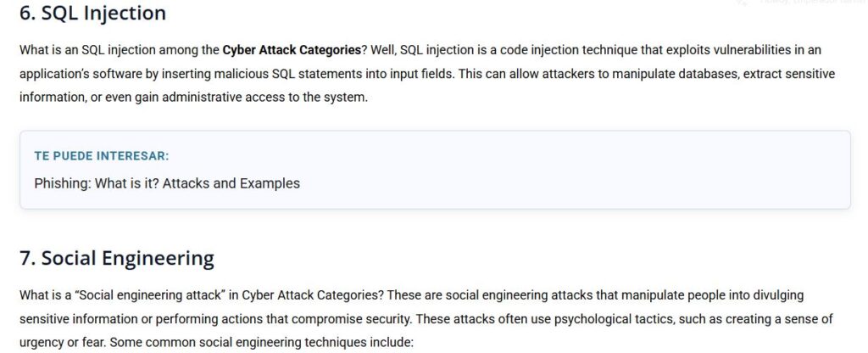Click the 6. SQL Injection heading
868x353 pixels.
[92, 13]
